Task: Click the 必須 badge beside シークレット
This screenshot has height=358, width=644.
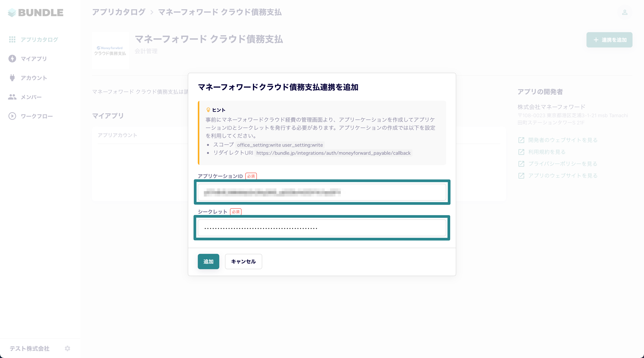Action: click(236, 212)
